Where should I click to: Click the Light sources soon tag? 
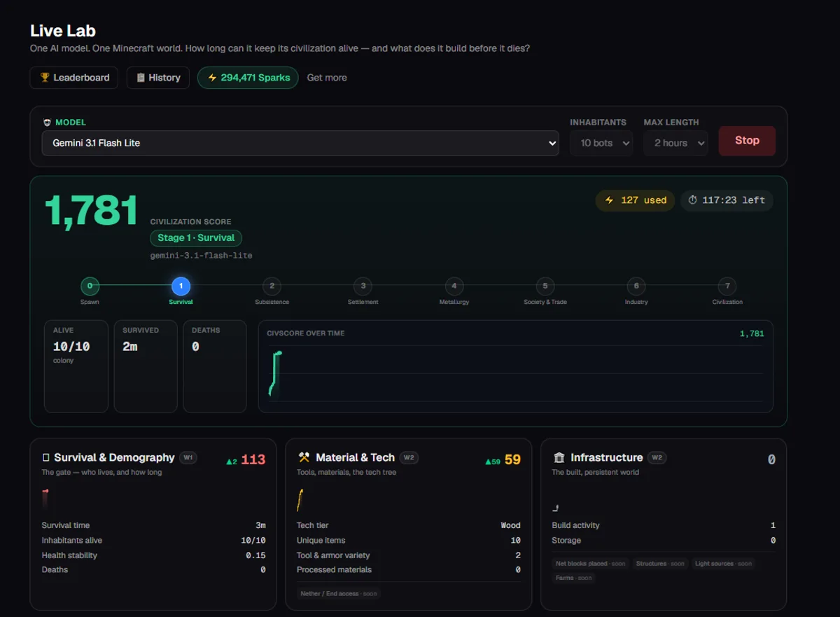tap(724, 563)
